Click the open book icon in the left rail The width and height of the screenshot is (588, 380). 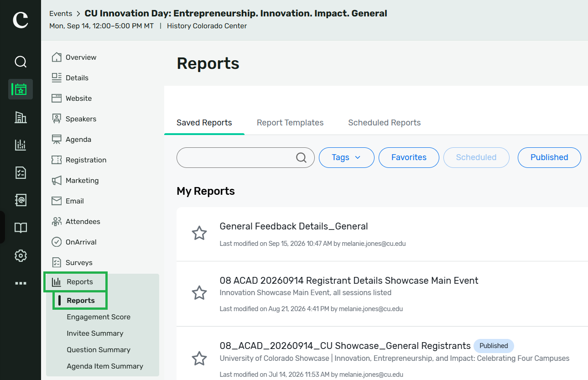coord(21,228)
